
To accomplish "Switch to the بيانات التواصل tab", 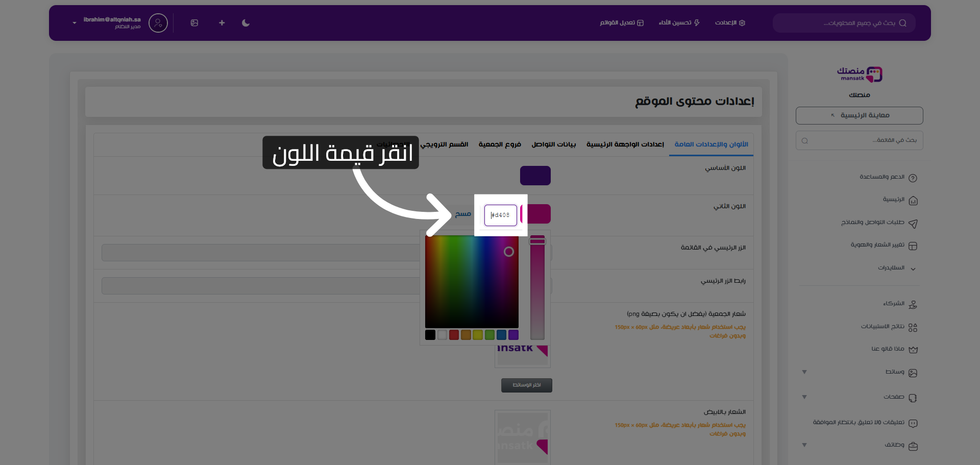I will (553, 144).
